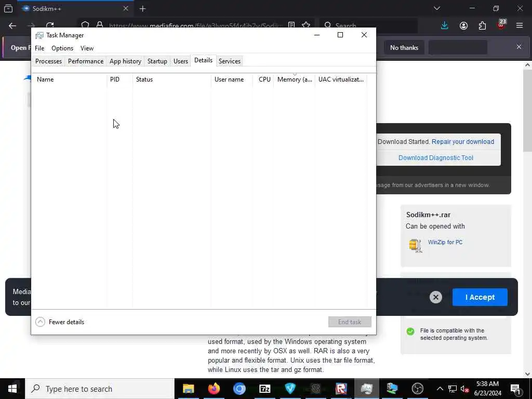Switch to the Users tab

point(180,61)
